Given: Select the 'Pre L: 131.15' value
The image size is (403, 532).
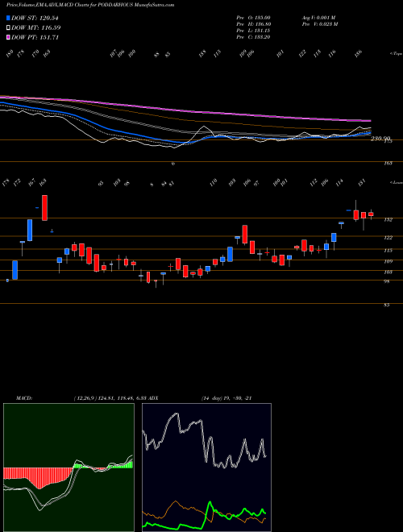Looking at the screenshot, I should (253, 31).
